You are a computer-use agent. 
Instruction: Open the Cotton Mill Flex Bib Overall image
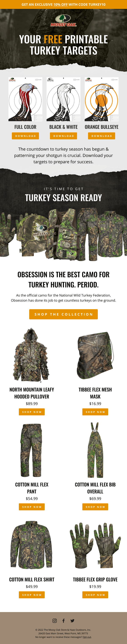[95, 450]
